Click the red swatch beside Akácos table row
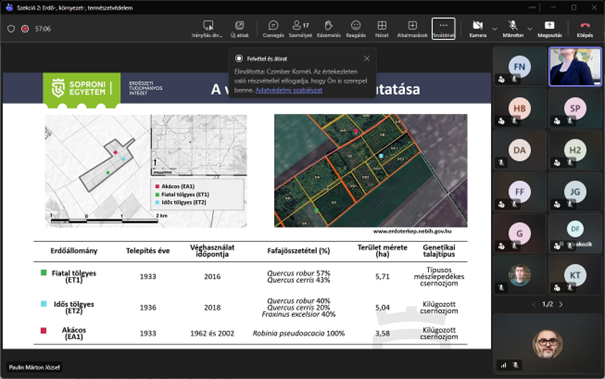This screenshot has width=605, height=379. tap(44, 330)
